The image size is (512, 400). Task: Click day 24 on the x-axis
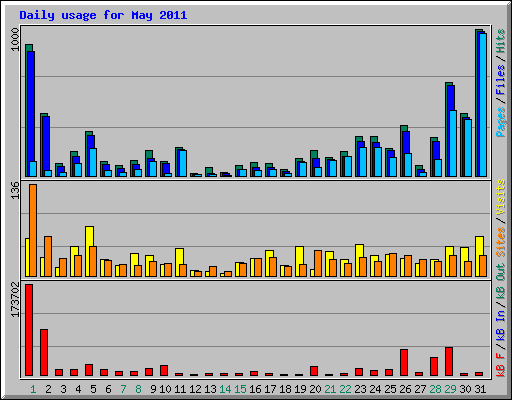(x=375, y=389)
